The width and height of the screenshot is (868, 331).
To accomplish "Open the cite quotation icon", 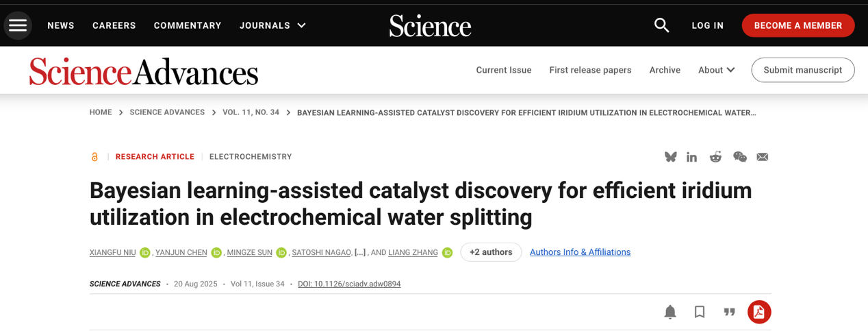I will click(730, 312).
